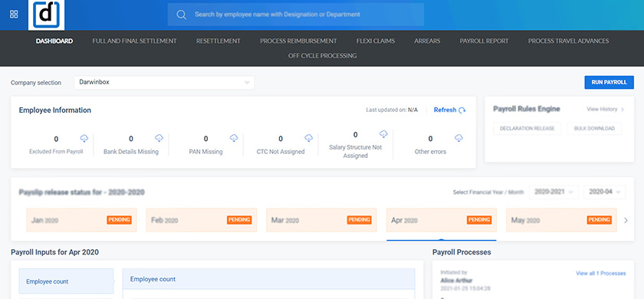Download Bank Details Missing list
Screen dimensions: 644x299
coord(159,138)
